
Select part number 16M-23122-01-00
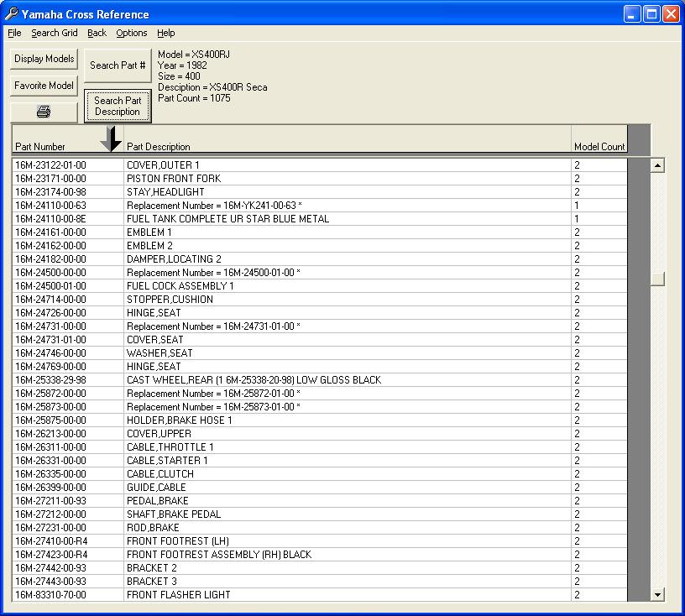50,165
